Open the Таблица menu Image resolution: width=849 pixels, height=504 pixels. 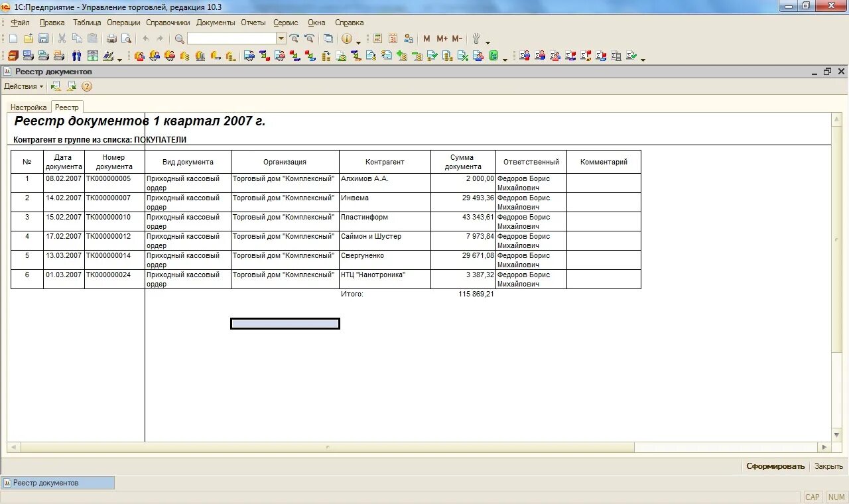[x=87, y=23]
